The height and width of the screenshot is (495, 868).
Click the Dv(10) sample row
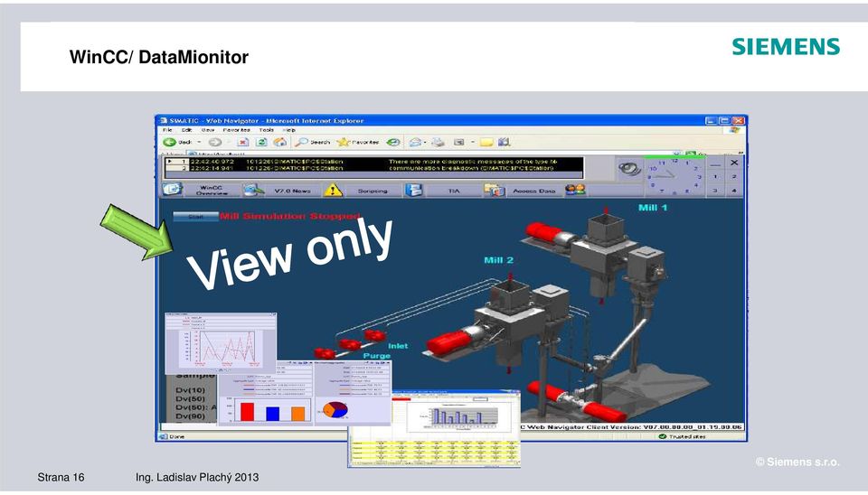tap(190, 390)
